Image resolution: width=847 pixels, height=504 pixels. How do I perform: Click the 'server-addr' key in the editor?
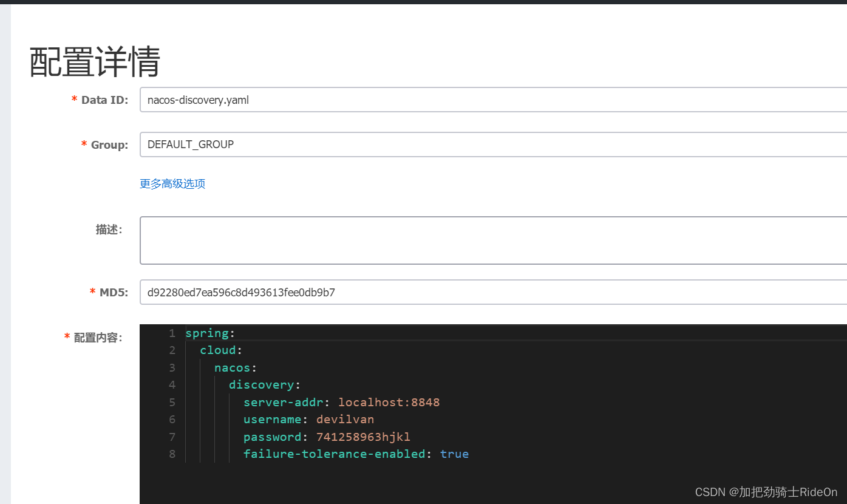tap(284, 402)
